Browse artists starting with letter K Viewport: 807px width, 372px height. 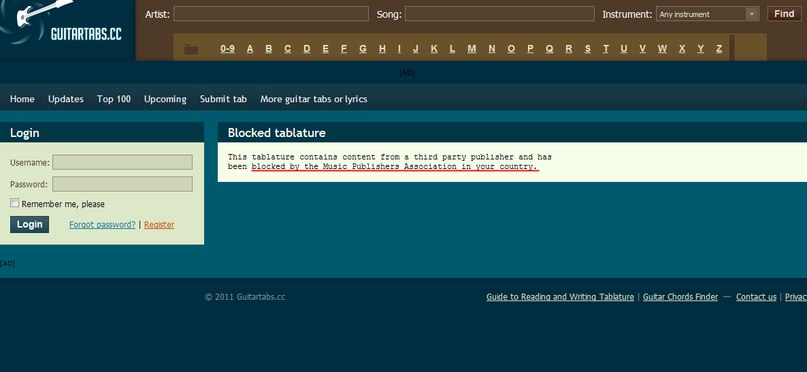tap(434, 49)
